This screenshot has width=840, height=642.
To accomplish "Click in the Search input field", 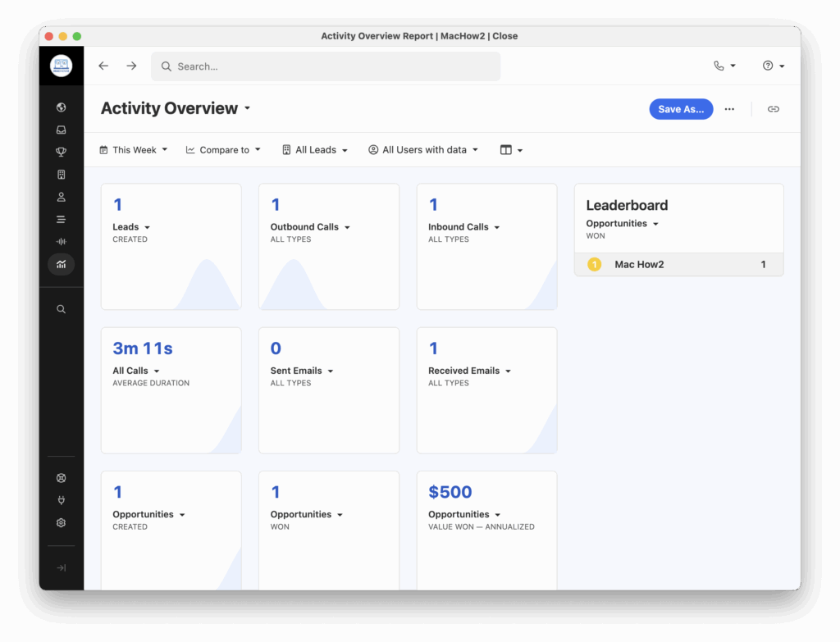I will click(328, 66).
